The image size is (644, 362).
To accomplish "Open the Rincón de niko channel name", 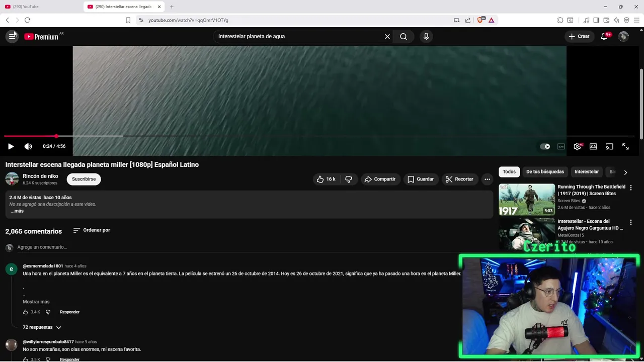I will point(40,176).
